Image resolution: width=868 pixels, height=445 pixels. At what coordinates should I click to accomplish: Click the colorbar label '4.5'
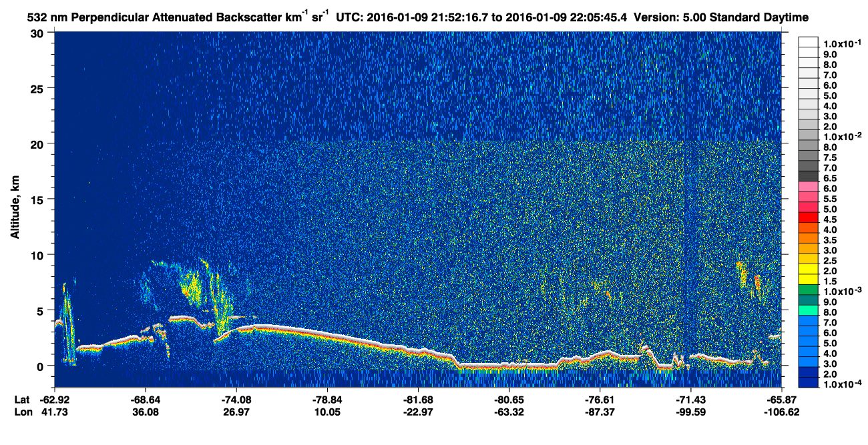(830, 219)
